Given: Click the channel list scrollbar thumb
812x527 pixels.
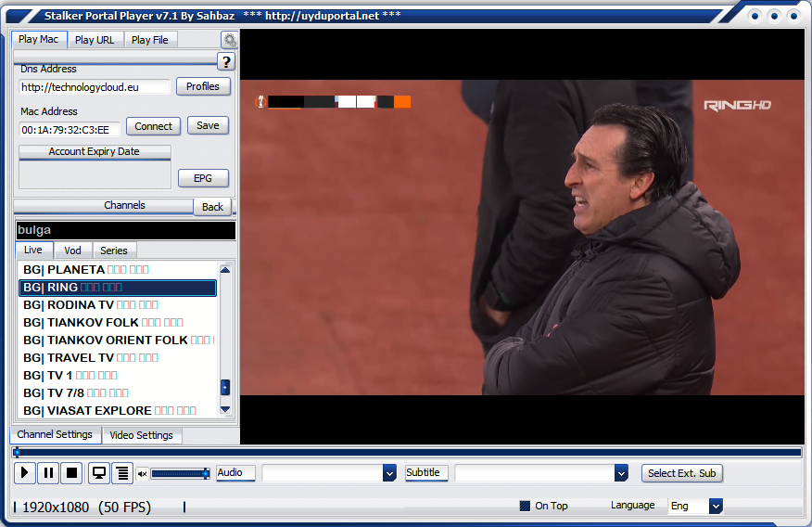Looking at the screenshot, I should 225,387.
